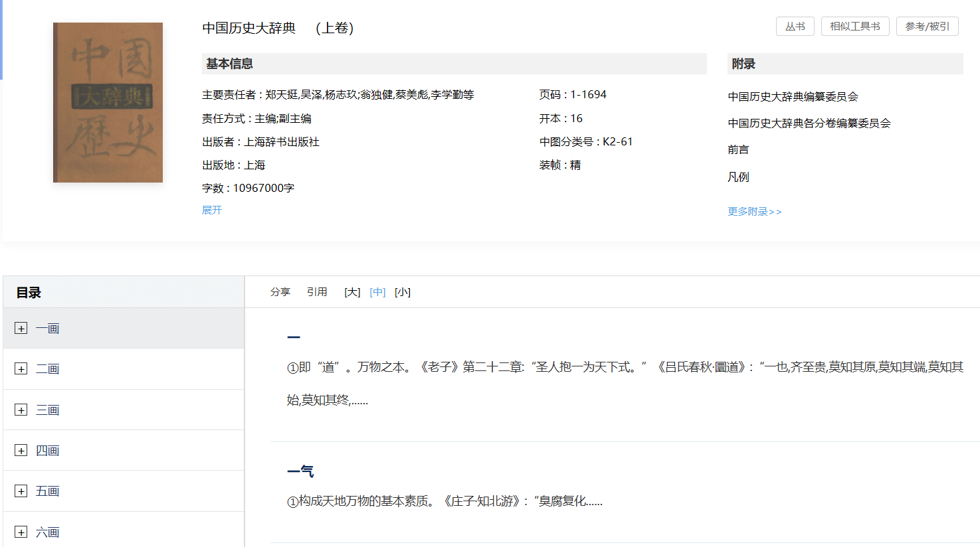The image size is (980, 547).
Task: Open the 参考/被引 tab button
Action: 927,27
